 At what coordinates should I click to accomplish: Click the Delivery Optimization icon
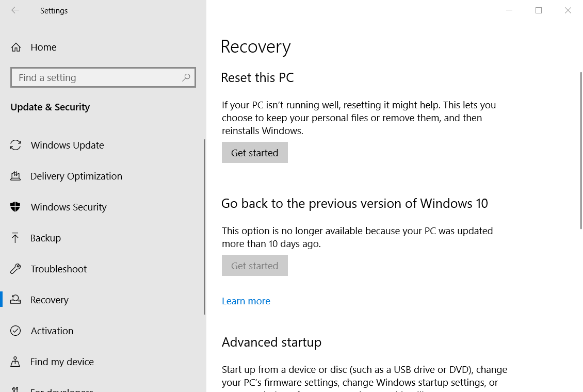pos(15,176)
